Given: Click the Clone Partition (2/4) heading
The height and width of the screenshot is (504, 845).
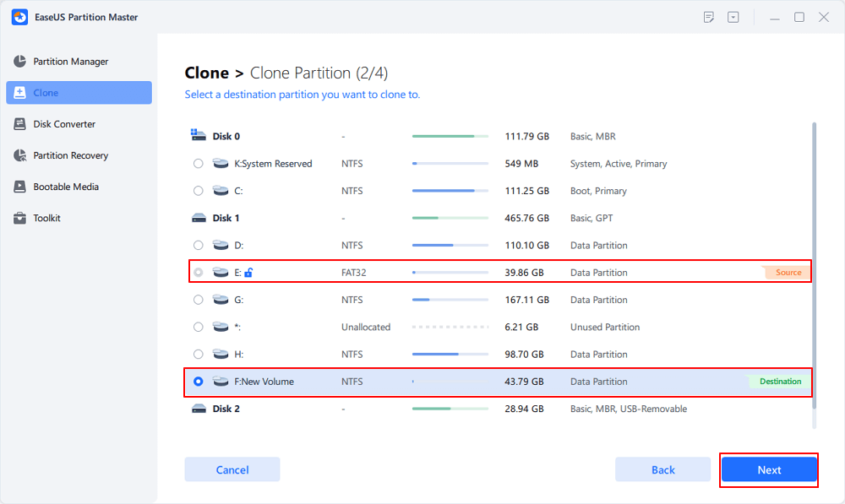Looking at the screenshot, I should (319, 73).
